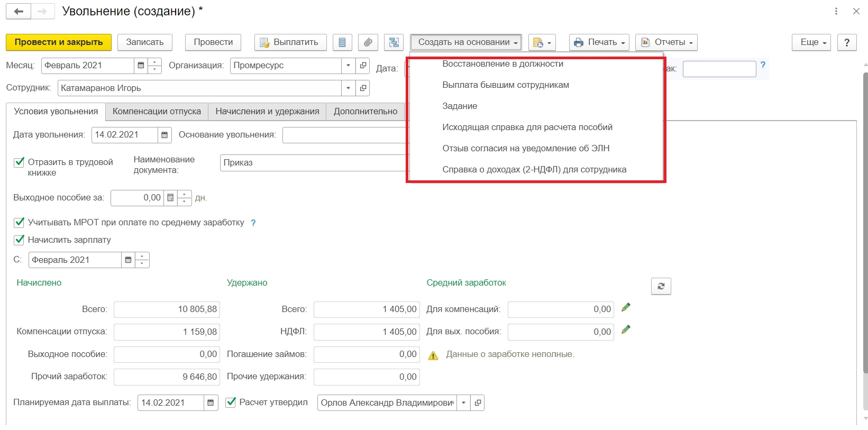
Task: Click Провести и закрыть button
Action: [x=59, y=42]
